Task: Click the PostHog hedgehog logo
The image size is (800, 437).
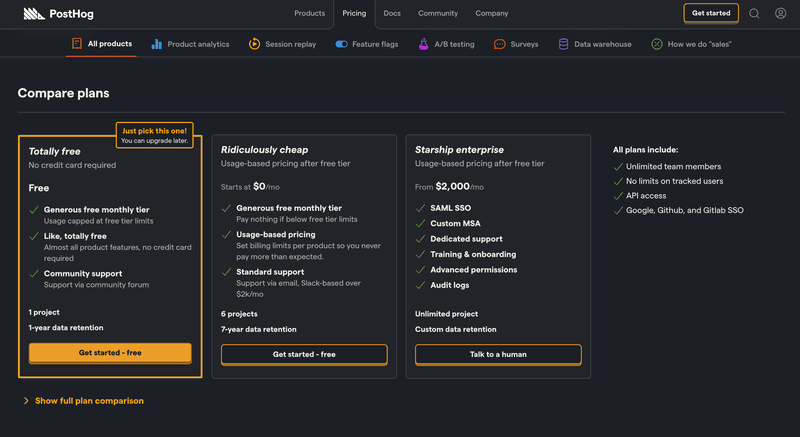Action: point(34,14)
